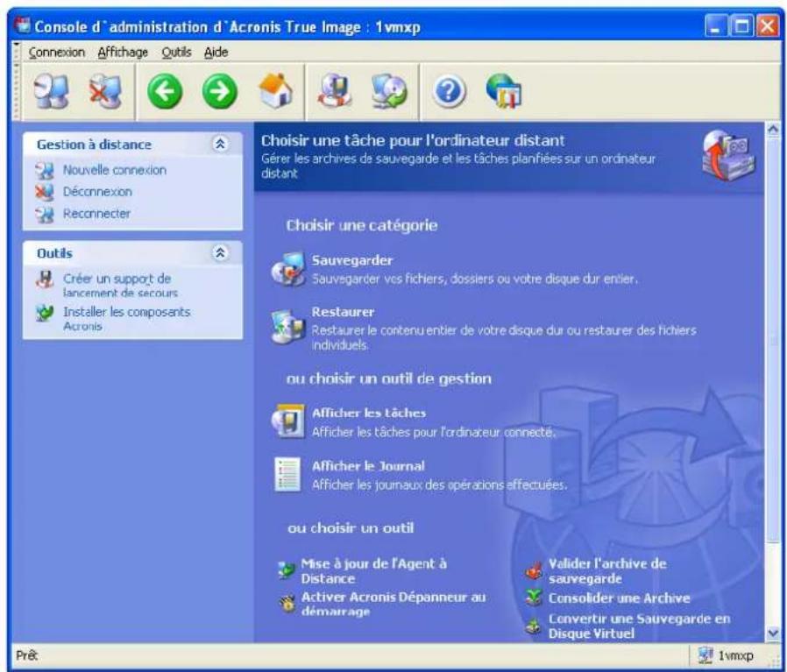Viewport: 787px width, 672px height.
Task: Click the Installer les composants sidebar icon
Action: pos(45,313)
